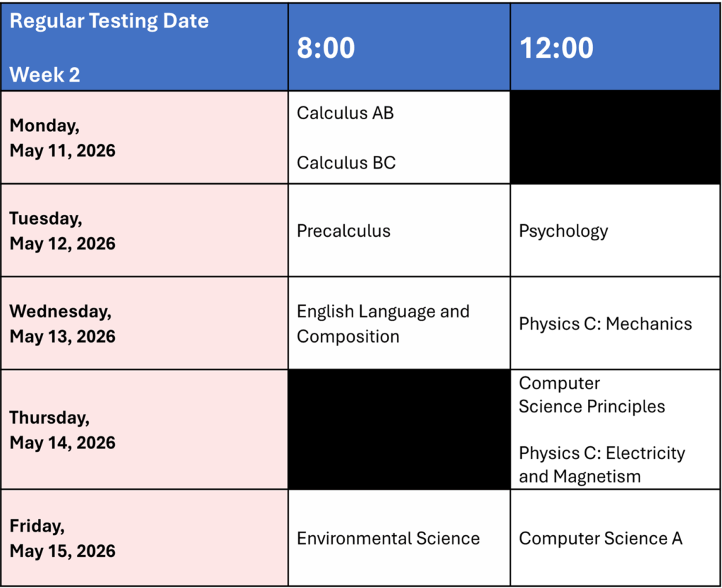Select the Environmental Science exam entry
Viewport: 722px width, 588px height.
pyautogui.click(x=388, y=539)
